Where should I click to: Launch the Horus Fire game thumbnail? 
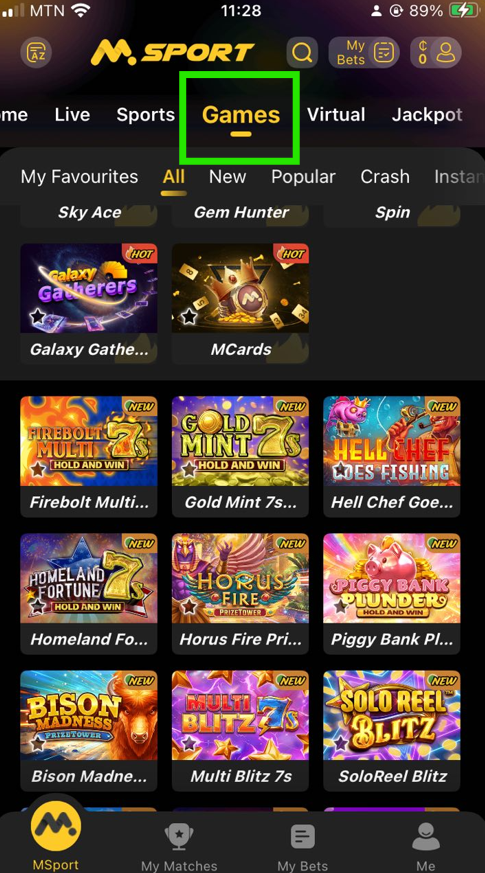241,578
